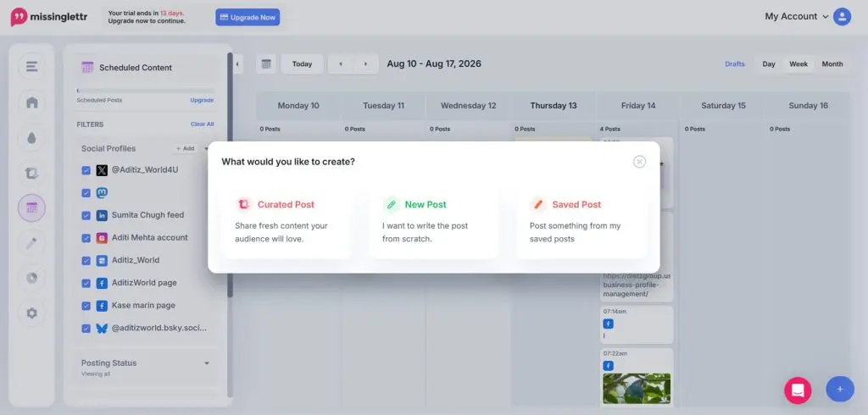Uncheck the @Aditiz_World4U profile checkbox
Image resolution: width=868 pixels, height=415 pixels.
(86, 170)
